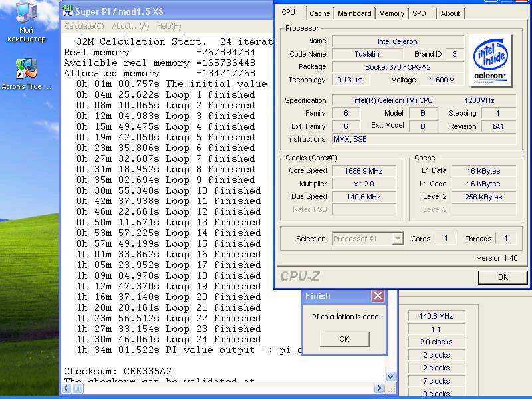The height and width of the screenshot is (399, 532).
Task: Select the CPU tab in CPU-Z
Action: click(x=290, y=13)
